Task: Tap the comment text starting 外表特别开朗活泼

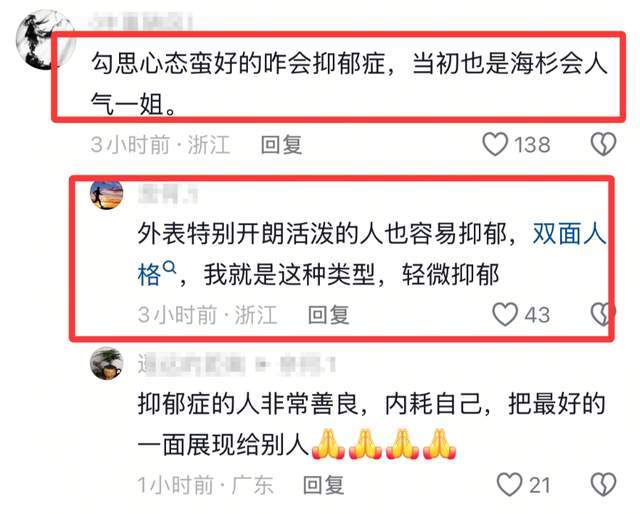Action: pos(371,254)
